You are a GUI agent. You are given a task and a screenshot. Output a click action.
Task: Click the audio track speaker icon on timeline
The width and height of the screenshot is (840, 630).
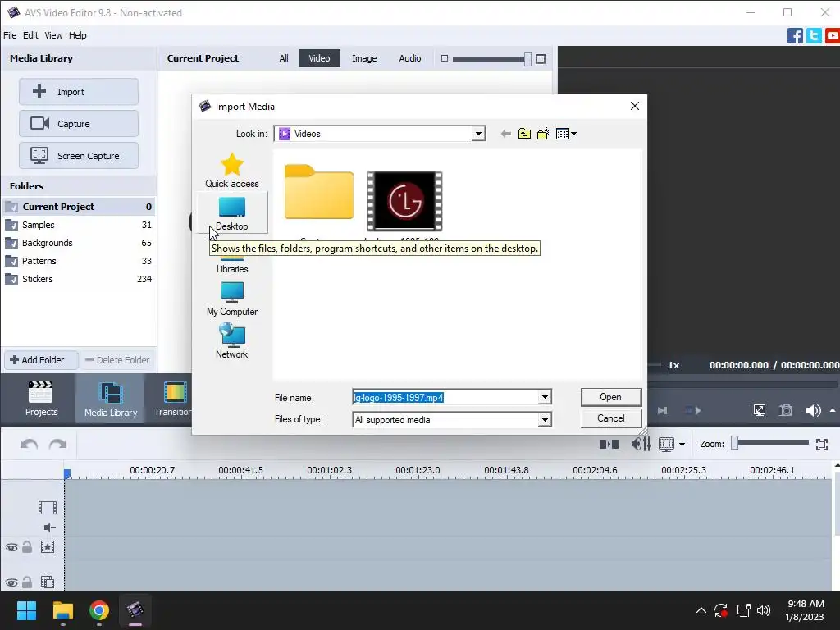click(x=49, y=527)
